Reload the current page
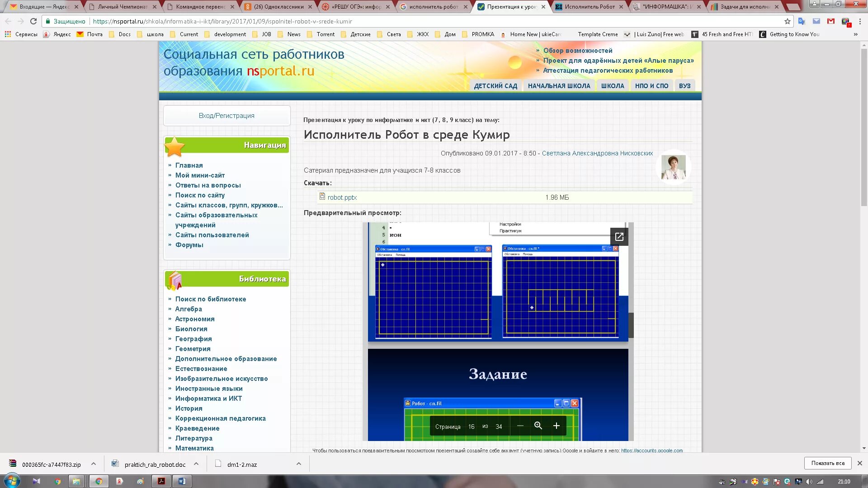 click(x=33, y=21)
